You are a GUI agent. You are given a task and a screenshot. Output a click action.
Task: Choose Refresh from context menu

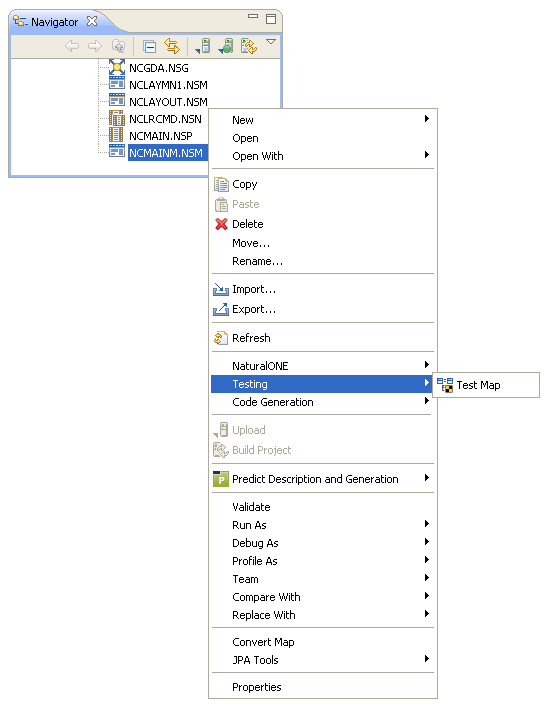click(x=322, y=338)
